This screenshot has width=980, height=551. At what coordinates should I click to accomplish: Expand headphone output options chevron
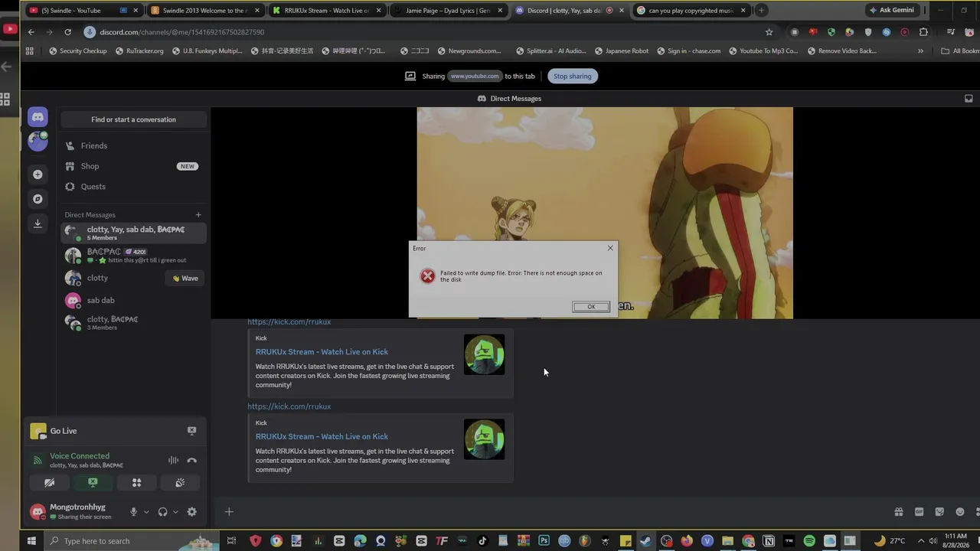[x=175, y=512]
